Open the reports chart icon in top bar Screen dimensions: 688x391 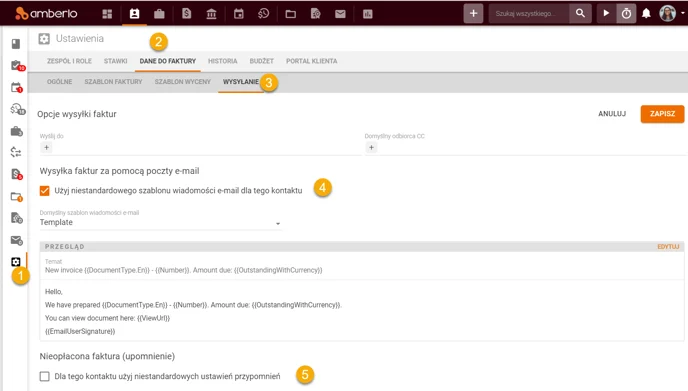[x=368, y=14]
